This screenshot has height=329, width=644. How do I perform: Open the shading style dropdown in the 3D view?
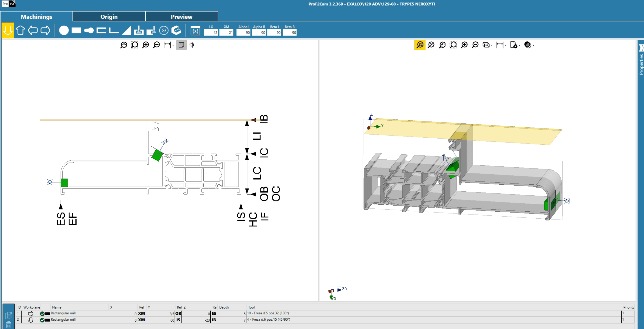click(x=529, y=45)
